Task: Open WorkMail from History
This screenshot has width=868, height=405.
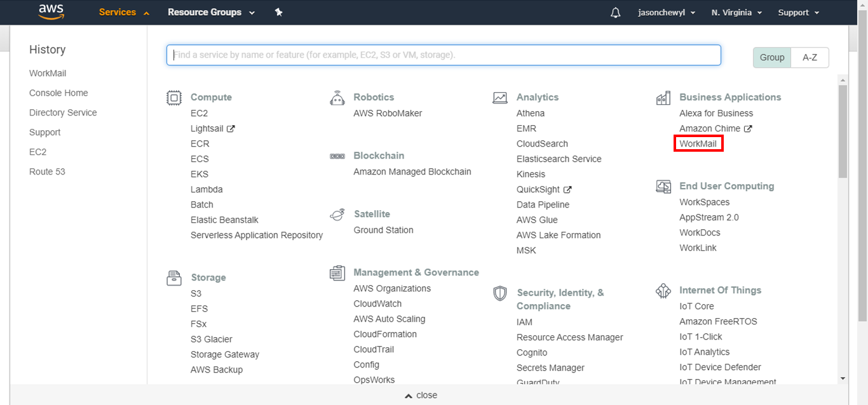Action: [x=48, y=74]
